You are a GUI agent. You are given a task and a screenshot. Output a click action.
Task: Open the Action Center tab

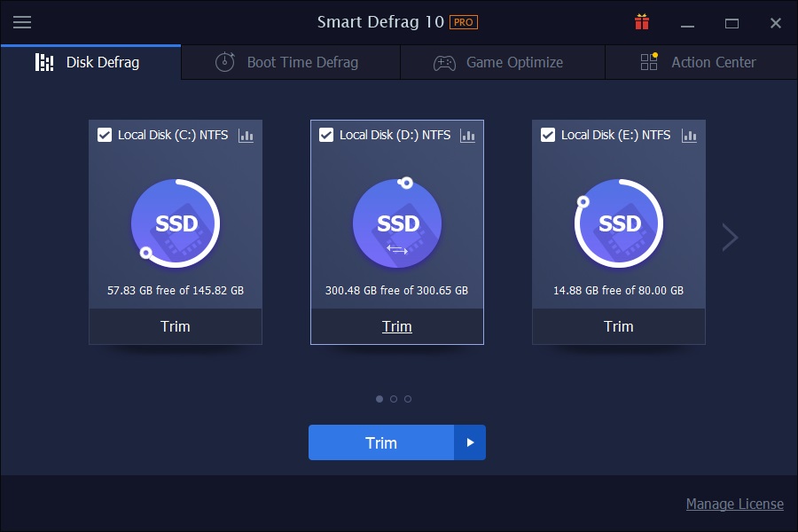(x=701, y=62)
